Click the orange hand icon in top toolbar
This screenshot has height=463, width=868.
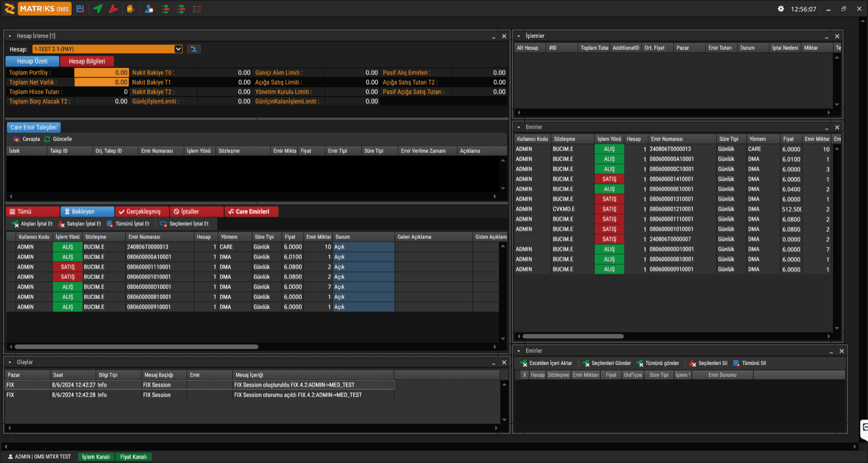[x=130, y=9]
